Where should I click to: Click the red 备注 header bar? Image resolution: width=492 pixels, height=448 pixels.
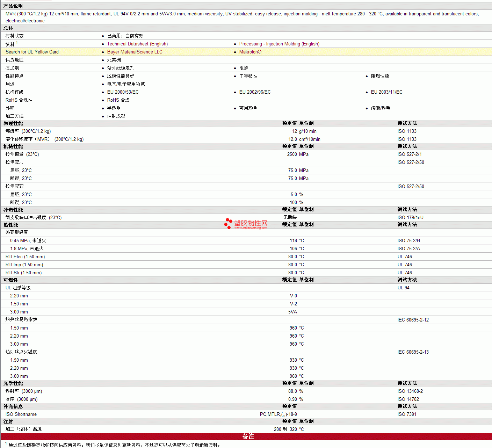(x=246, y=436)
